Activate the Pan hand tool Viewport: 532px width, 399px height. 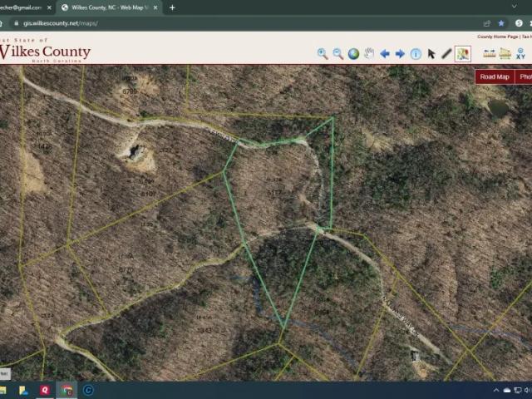(x=369, y=54)
